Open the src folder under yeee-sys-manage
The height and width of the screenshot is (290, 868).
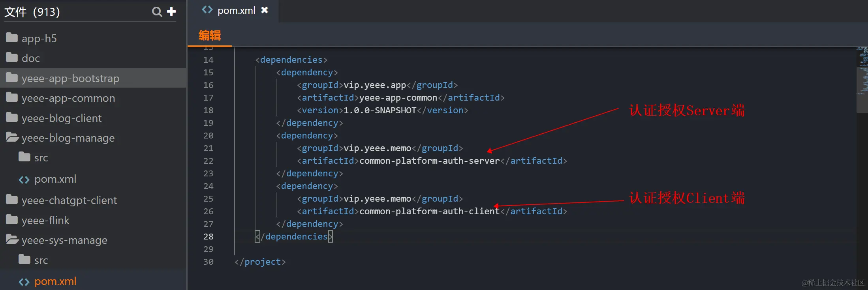[x=41, y=260]
